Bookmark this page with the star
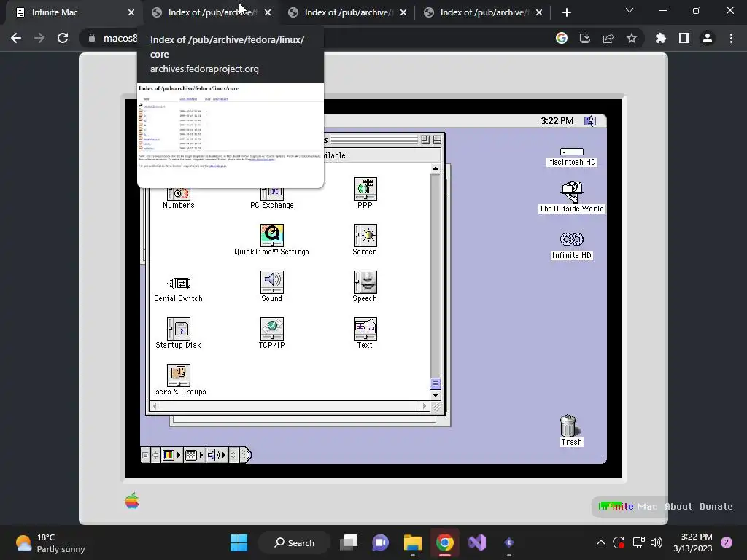The height and width of the screenshot is (560, 747). 632,38
